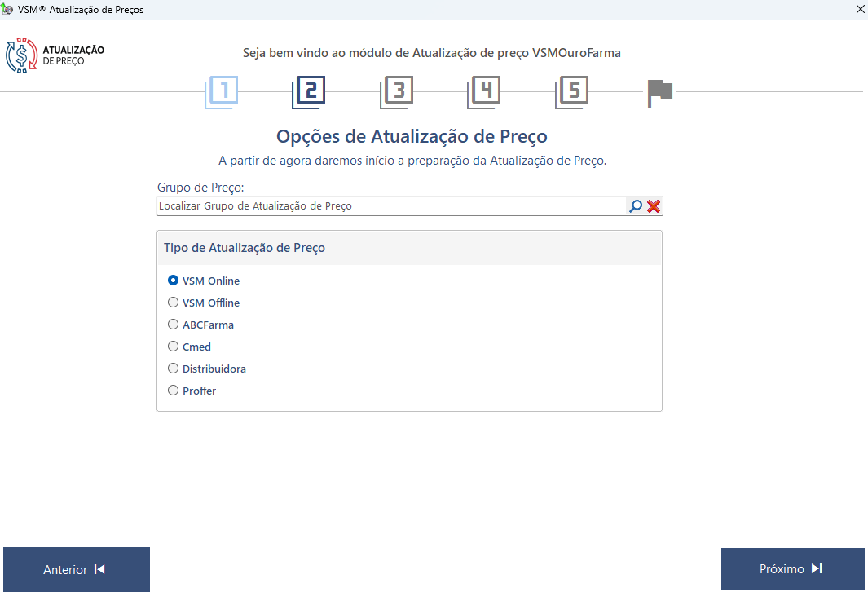Click the magnifier search icon for Grupo de Preço

[636, 206]
